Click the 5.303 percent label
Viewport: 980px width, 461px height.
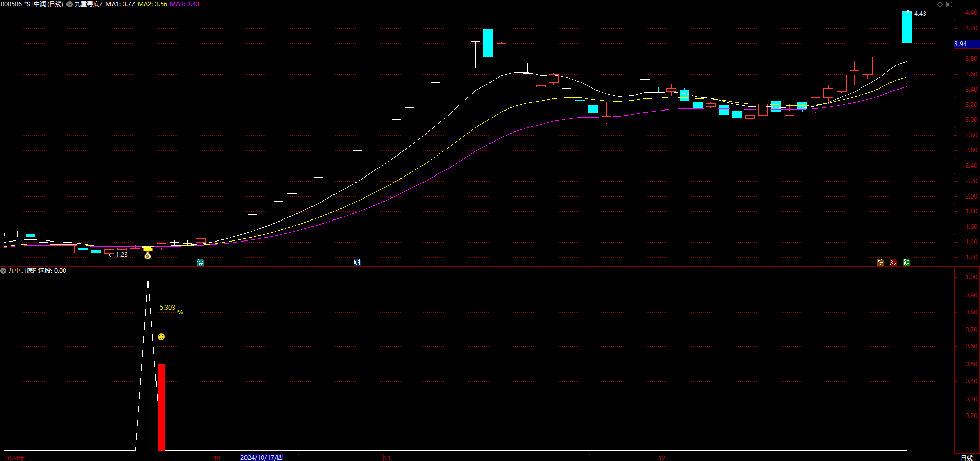(x=167, y=308)
